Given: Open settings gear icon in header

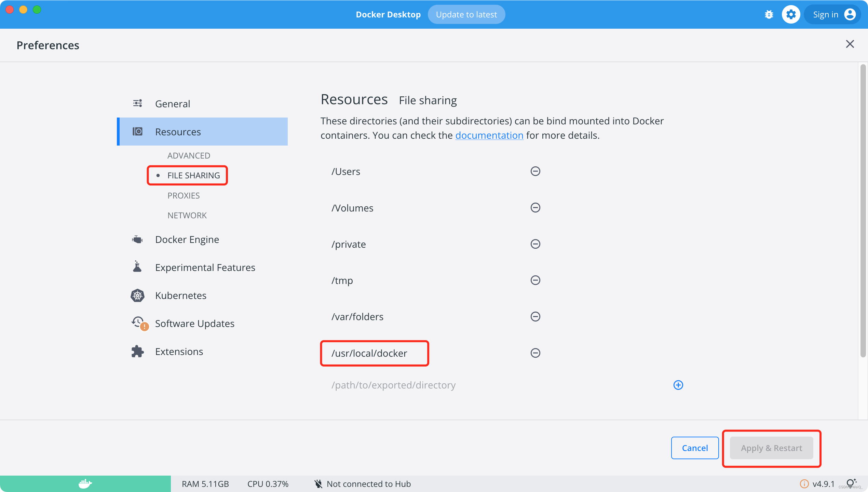Looking at the screenshot, I should 791,14.
